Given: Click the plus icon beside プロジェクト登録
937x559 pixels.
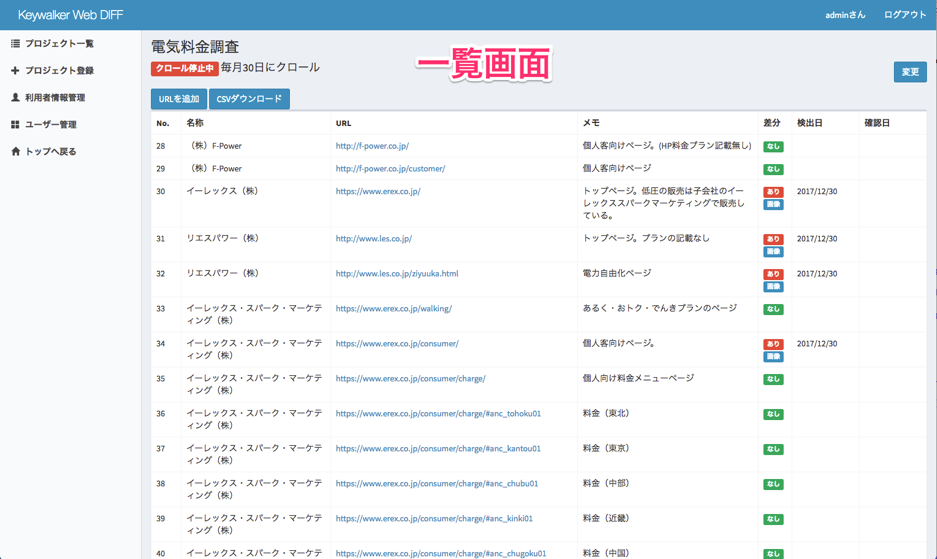Looking at the screenshot, I should [16, 71].
